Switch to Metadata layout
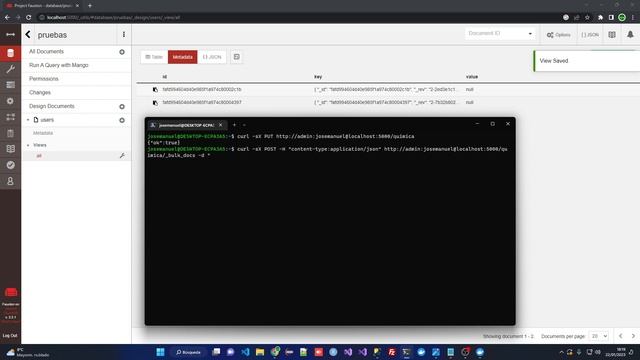The height and width of the screenshot is (360, 640). click(182, 57)
